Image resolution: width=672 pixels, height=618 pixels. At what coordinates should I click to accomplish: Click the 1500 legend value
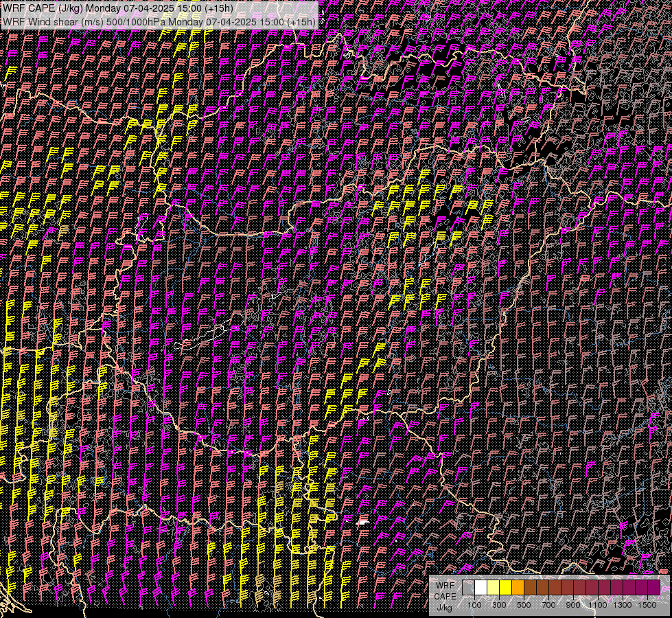(x=647, y=605)
